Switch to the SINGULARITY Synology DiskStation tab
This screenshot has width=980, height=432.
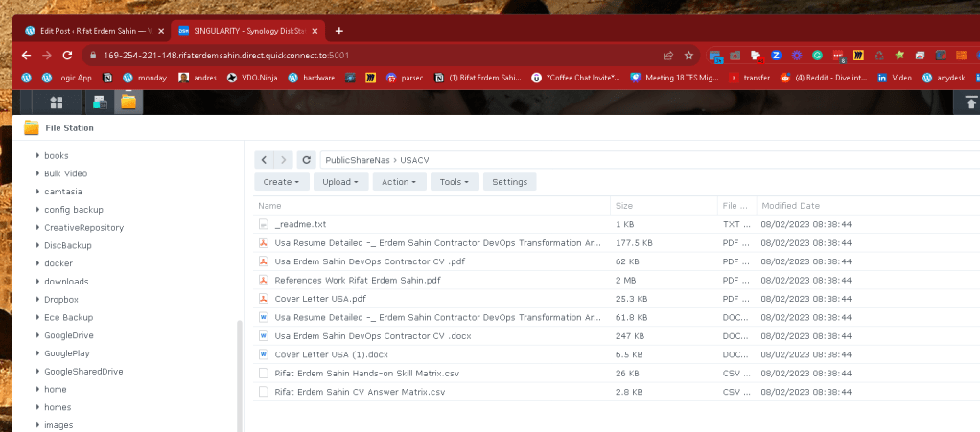click(x=247, y=31)
